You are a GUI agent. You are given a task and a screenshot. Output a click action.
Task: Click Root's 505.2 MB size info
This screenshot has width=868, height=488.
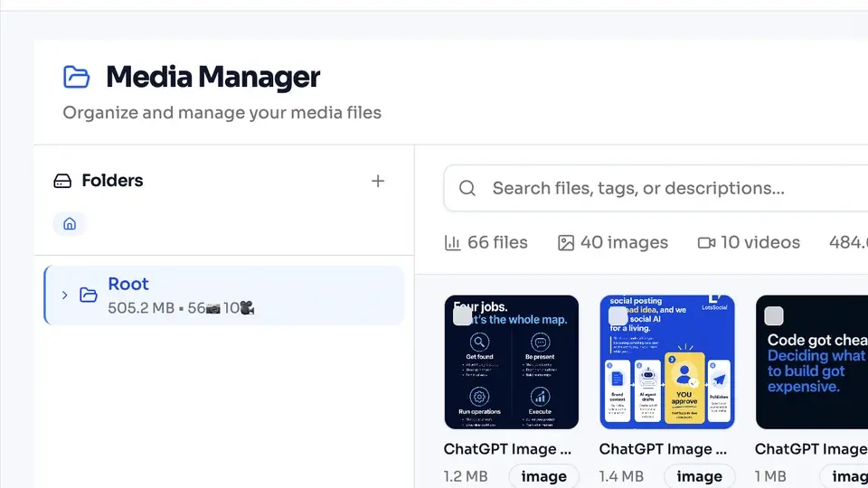pos(181,308)
